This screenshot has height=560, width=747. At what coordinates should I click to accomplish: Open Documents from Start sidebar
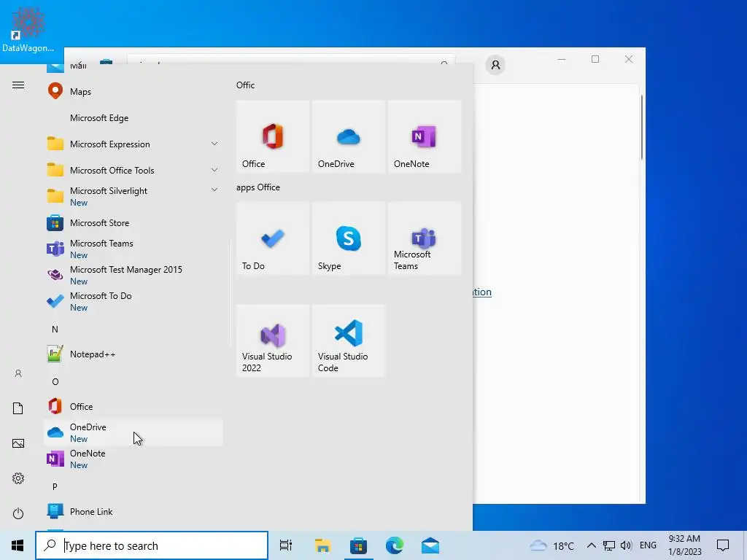point(18,408)
